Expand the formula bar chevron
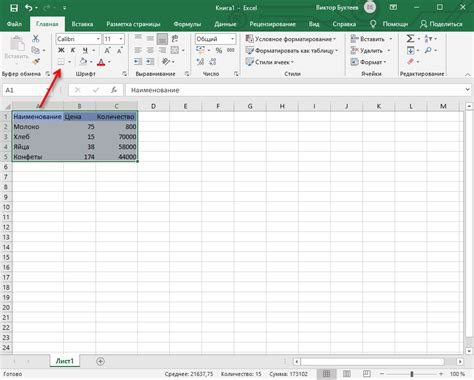The height and width of the screenshot is (380, 474). click(x=468, y=90)
